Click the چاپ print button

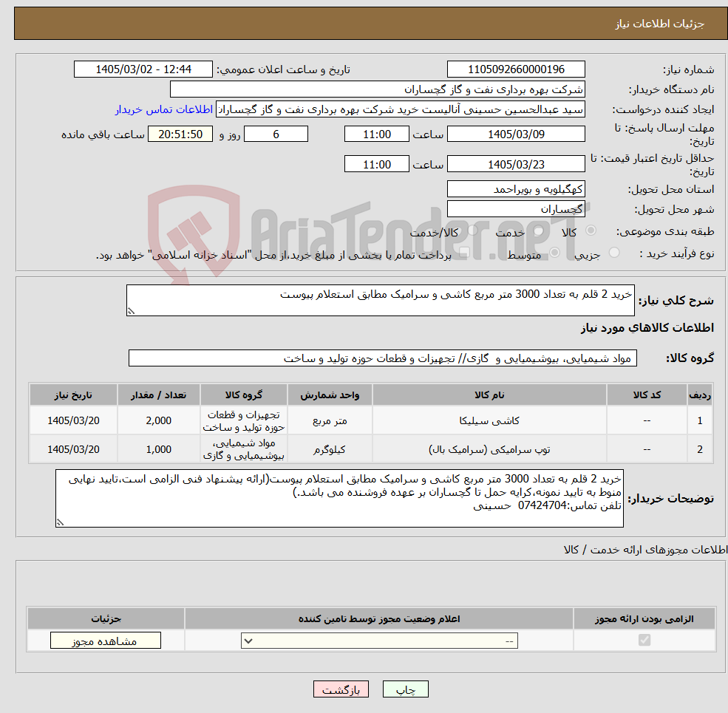click(405, 689)
